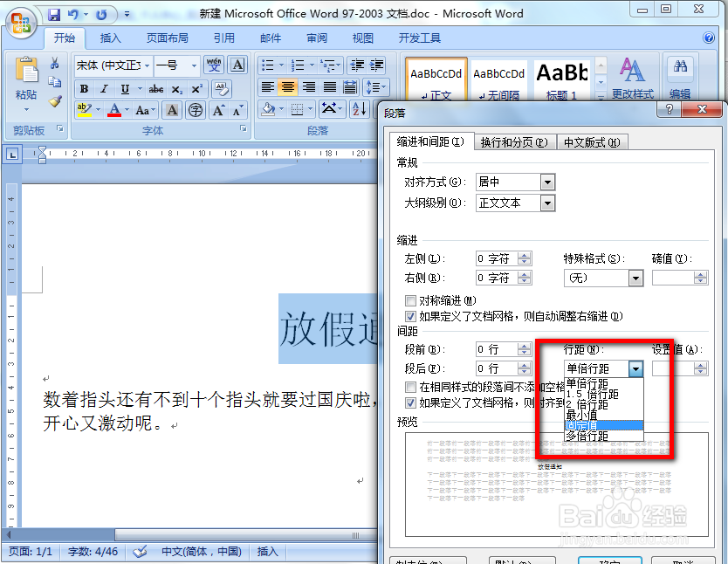Switch to 插入 ribbon tab

[111, 38]
